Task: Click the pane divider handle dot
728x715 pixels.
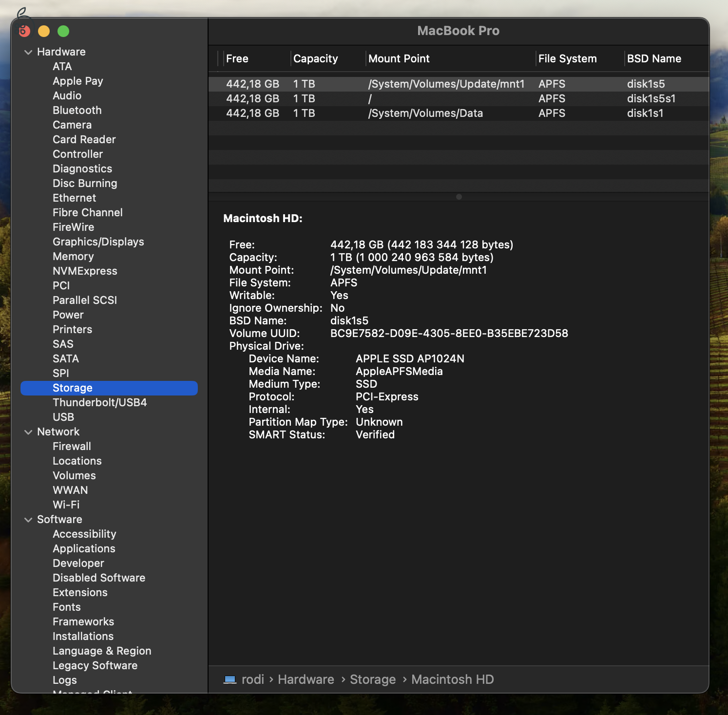Action: (x=459, y=197)
